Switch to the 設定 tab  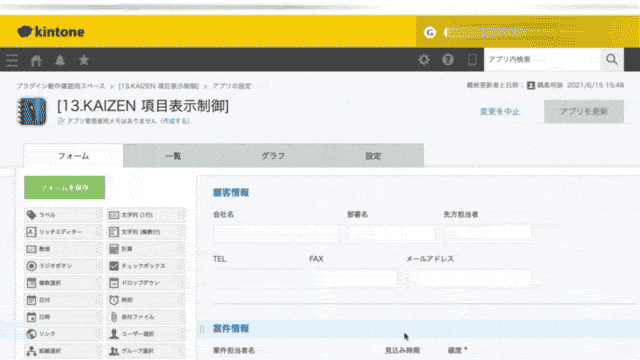[x=373, y=156]
